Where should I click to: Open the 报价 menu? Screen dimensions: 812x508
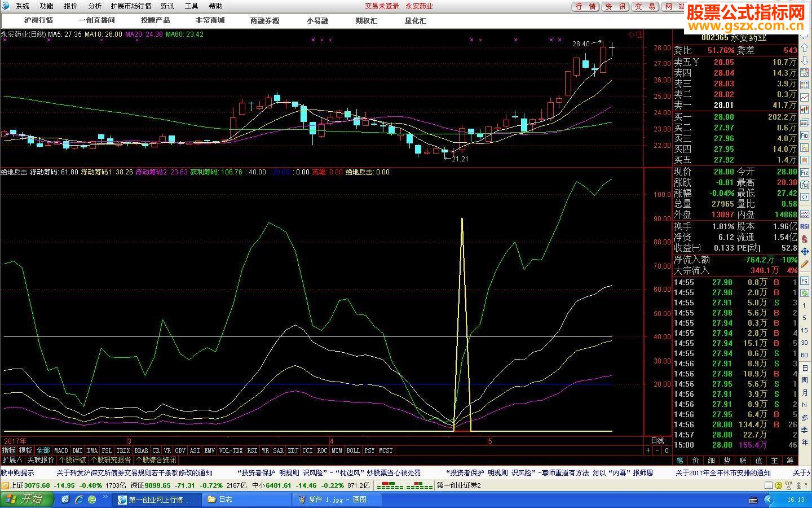[71, 6]
